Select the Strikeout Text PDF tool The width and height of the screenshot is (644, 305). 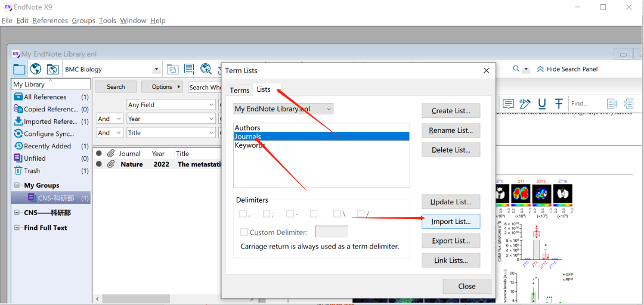point(558,103)
